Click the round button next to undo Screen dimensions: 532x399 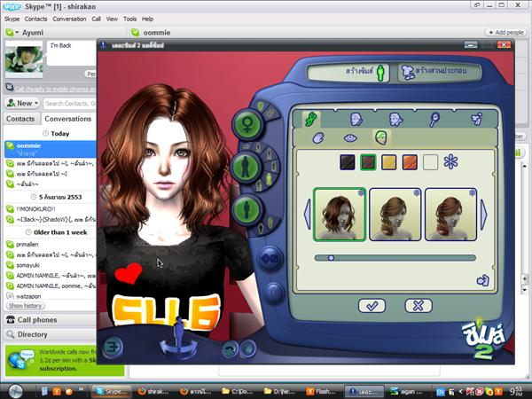248,348
